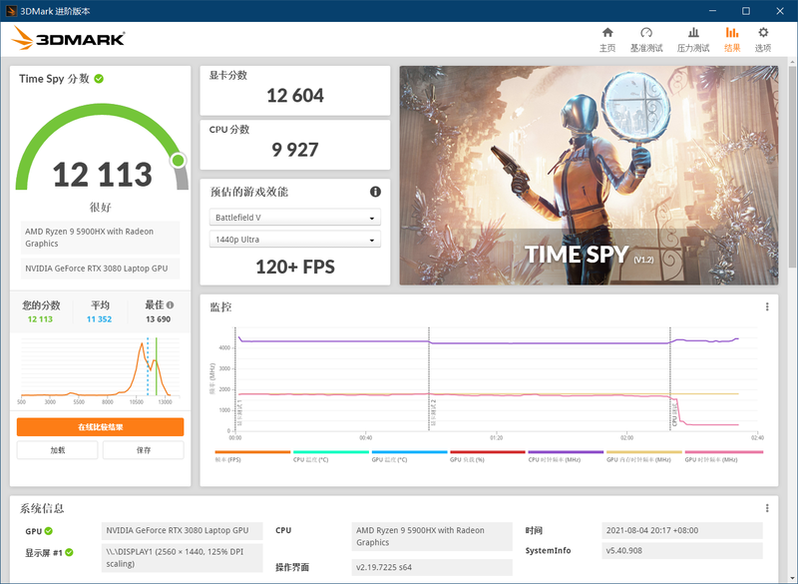Click the green checkmark next to Time Spy 分数
Screen dimensions: 798x584
click(x=99, y=78)
